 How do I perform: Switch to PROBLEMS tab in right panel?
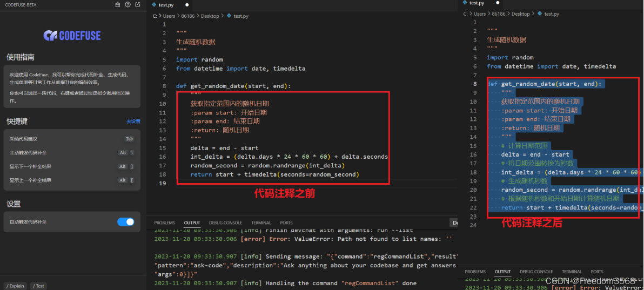(x=475, y=272)
